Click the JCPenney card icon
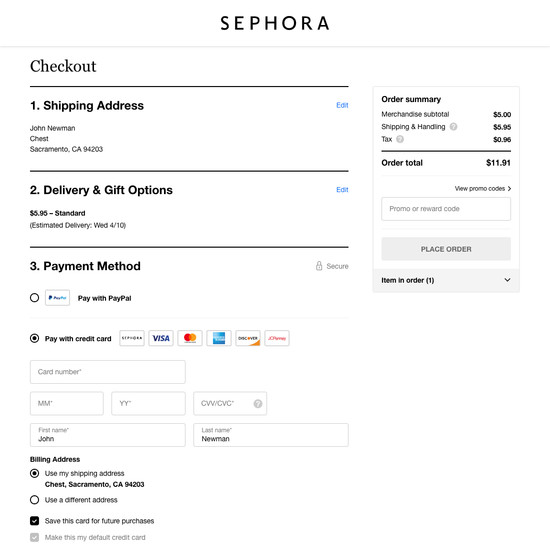The width and height of the screenshot is (550, 550). coord(277,338)
